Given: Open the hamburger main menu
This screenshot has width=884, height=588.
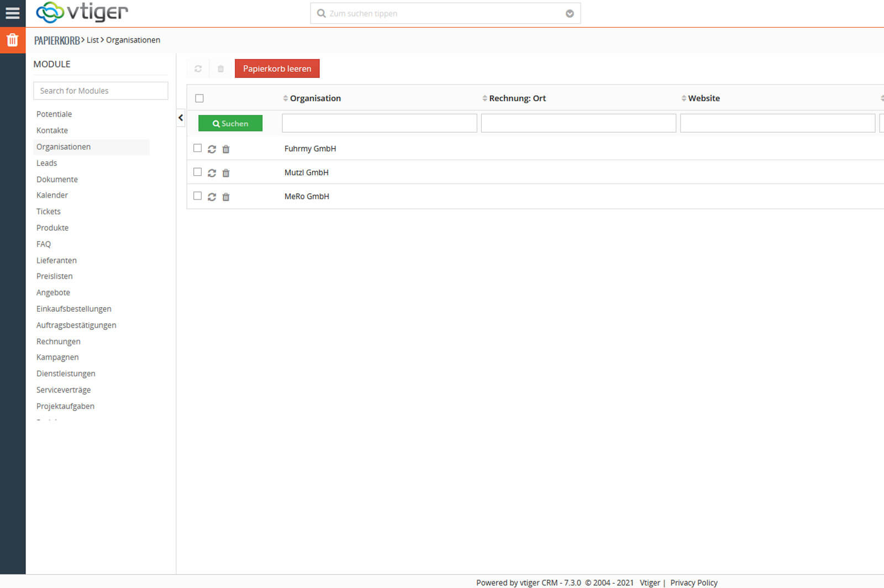Looking at the screenshot, I should [x=12, y=13].
